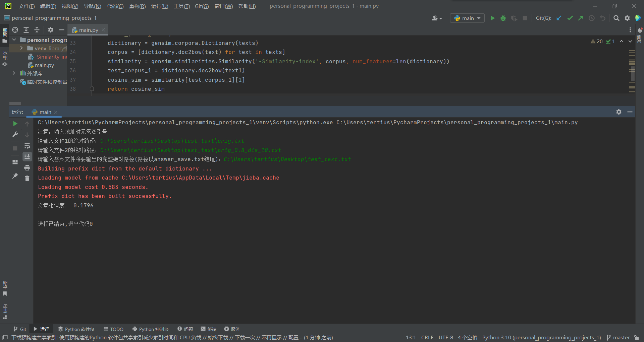Screen dimensions: 644x342
Task: Print the console output
Action: (x=27, y=167)
